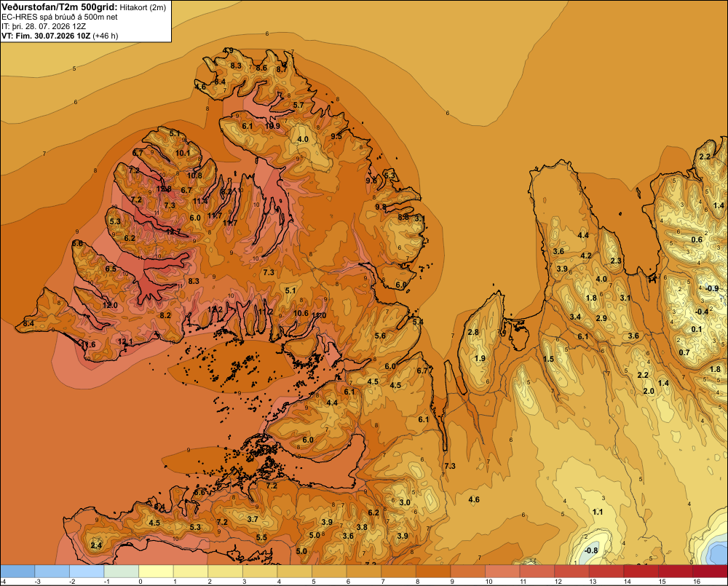
Task: Click the legend swatch between 0 and 1
Action: tap(156, 571)
